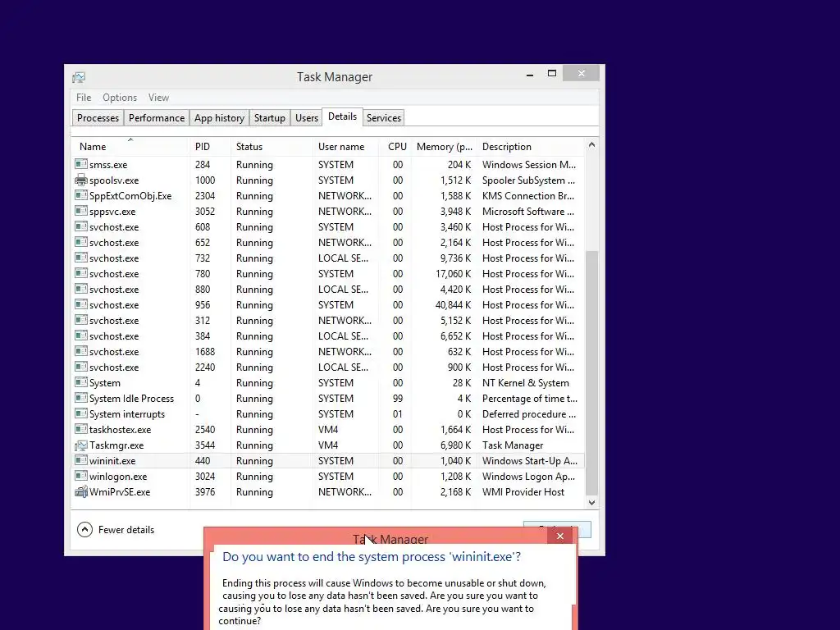
Task: Select the Taskmgr.exe process name
Action: 116,445
